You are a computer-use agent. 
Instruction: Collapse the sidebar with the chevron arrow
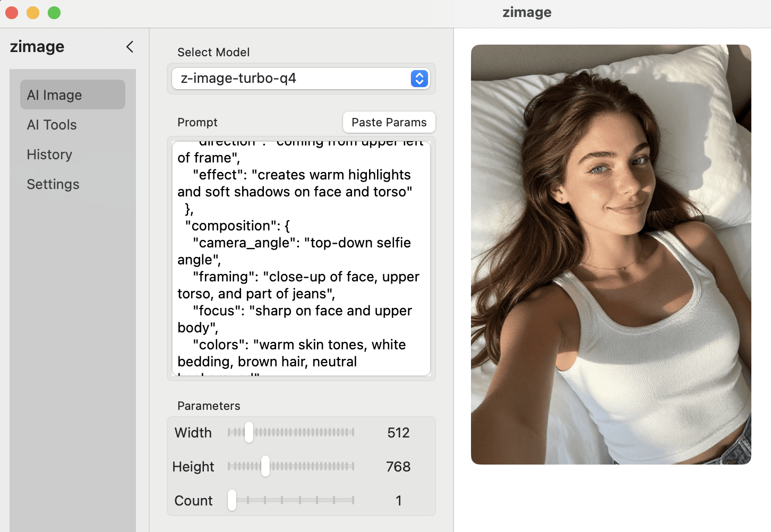(130, 47)
